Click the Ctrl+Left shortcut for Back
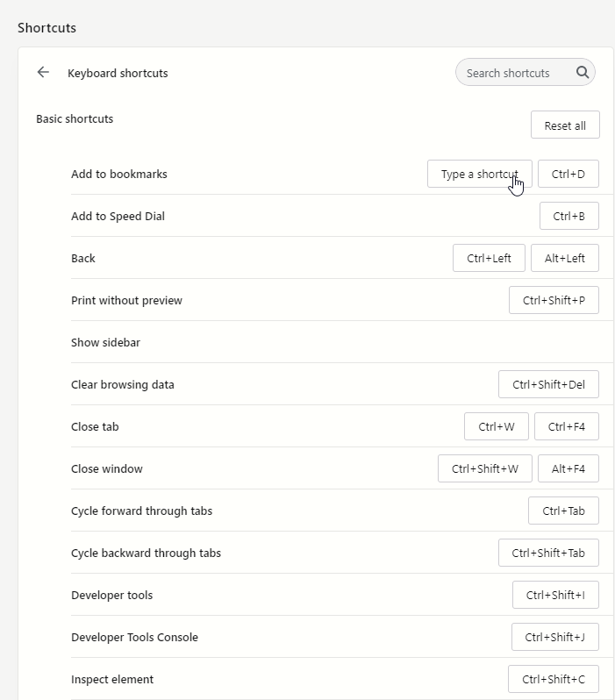Screen dimensions: 615x700 point(489,258)
